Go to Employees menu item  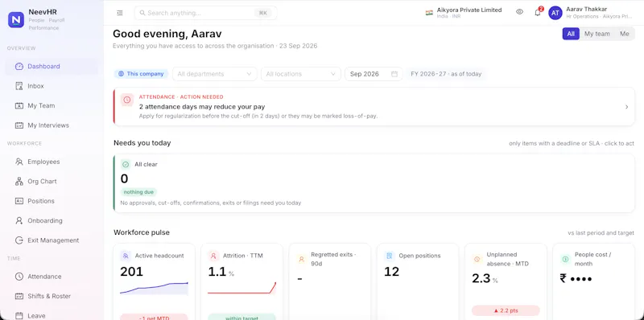(52, 162)
